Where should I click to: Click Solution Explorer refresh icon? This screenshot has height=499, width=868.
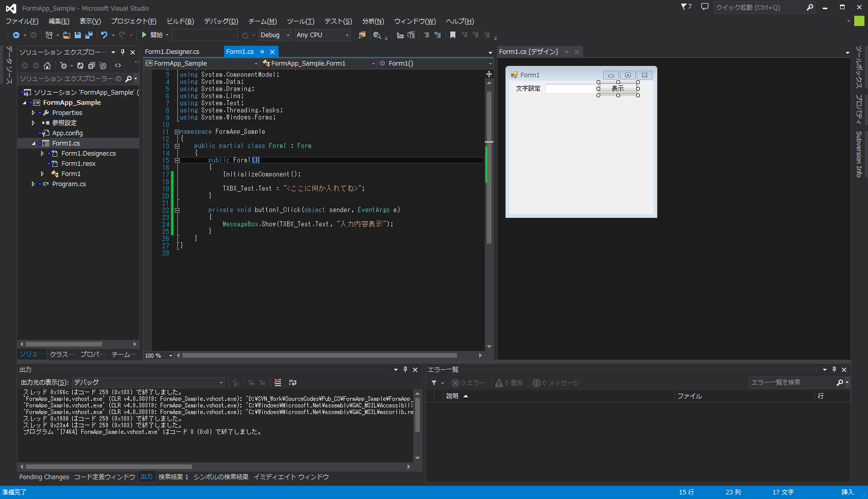click(x=80, y=66)
